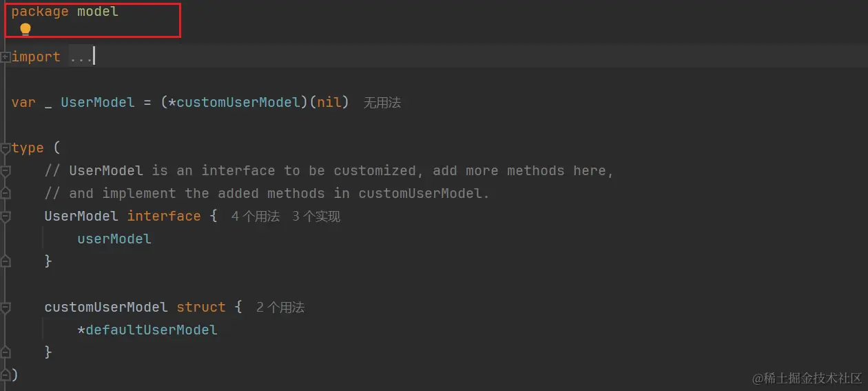Open the collapsed import ellipsis placeholder
868x391 pixels.
[x=81, y=57]
